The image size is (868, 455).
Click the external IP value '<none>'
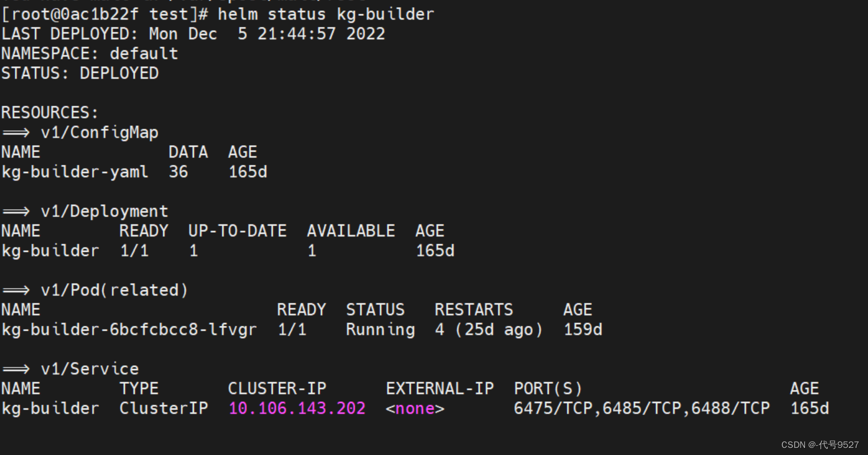[415, 408]
